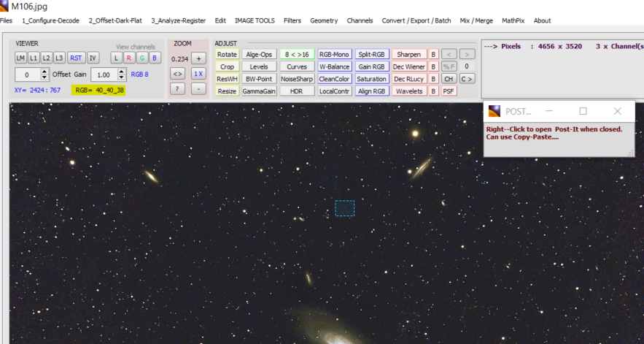Viewport: 644px width, 344px height.
Task: Open the Gain RGB tool
Action: pos(372,66)
